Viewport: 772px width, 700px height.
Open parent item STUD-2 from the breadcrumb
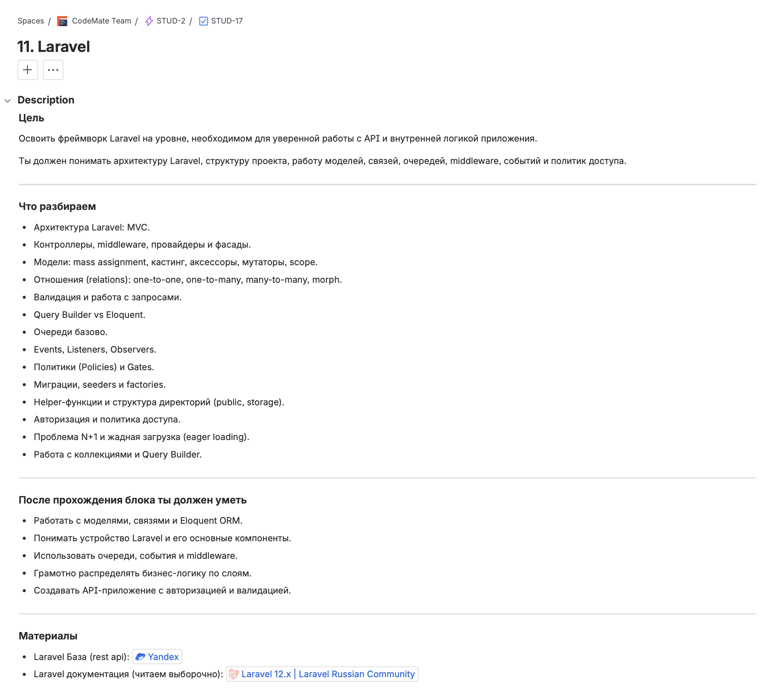171,21
